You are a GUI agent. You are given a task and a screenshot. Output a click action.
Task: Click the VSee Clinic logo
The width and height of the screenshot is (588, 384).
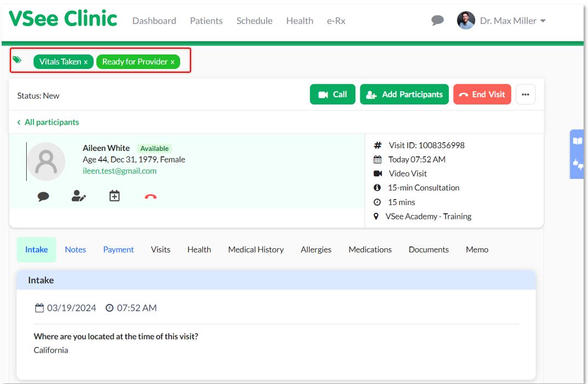63,19
